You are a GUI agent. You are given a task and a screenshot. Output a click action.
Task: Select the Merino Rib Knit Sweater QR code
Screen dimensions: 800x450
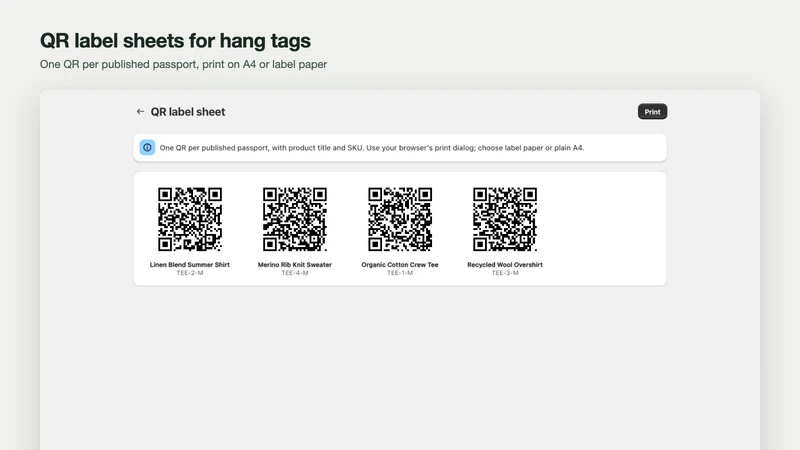click(295, 219)
